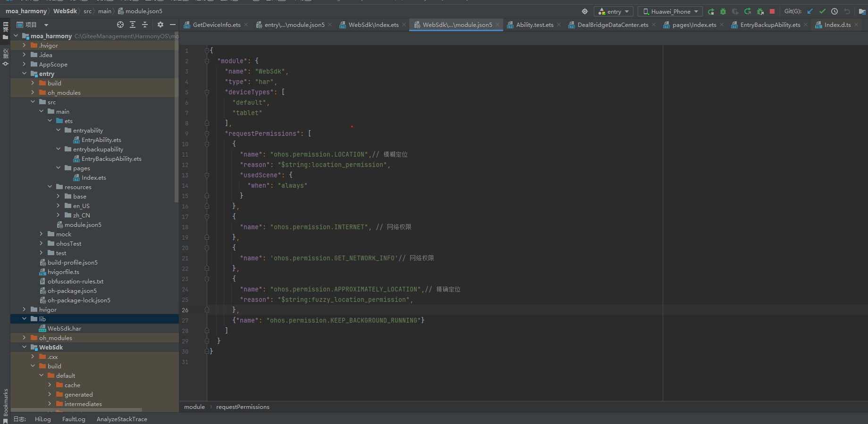
Task: Open the FaultLog panel
Action: 74,419
